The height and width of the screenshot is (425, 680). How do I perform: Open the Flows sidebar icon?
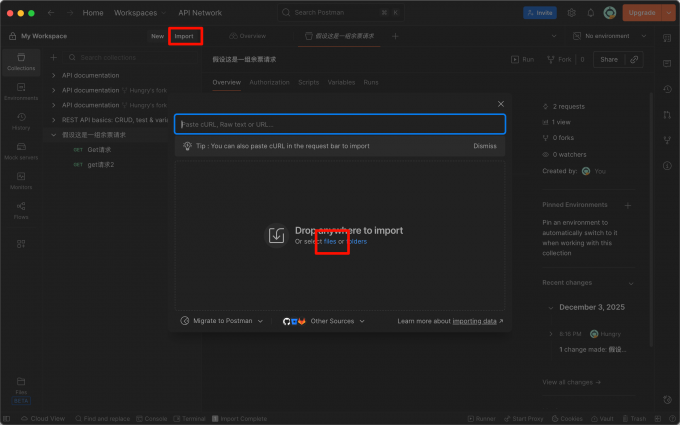(x=21, y=211)
